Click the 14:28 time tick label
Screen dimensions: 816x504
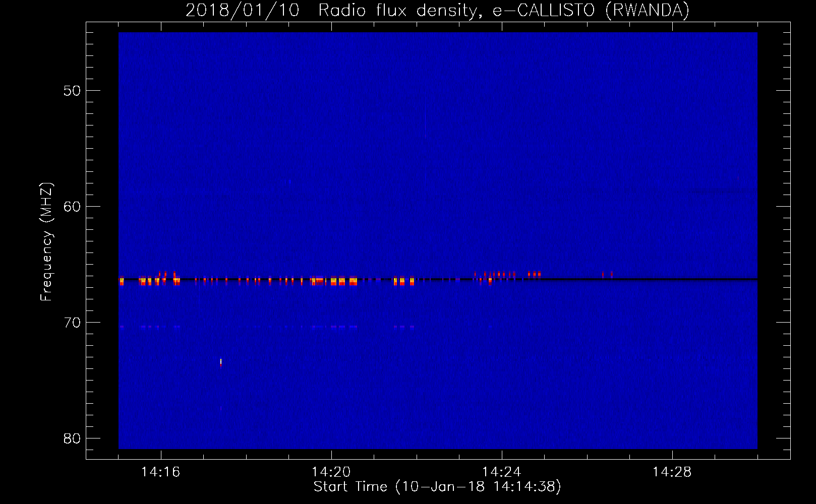coord(672,472)
